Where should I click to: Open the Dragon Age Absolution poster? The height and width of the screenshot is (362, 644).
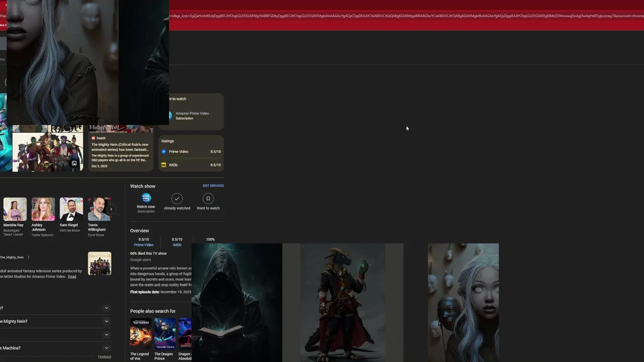185,333
